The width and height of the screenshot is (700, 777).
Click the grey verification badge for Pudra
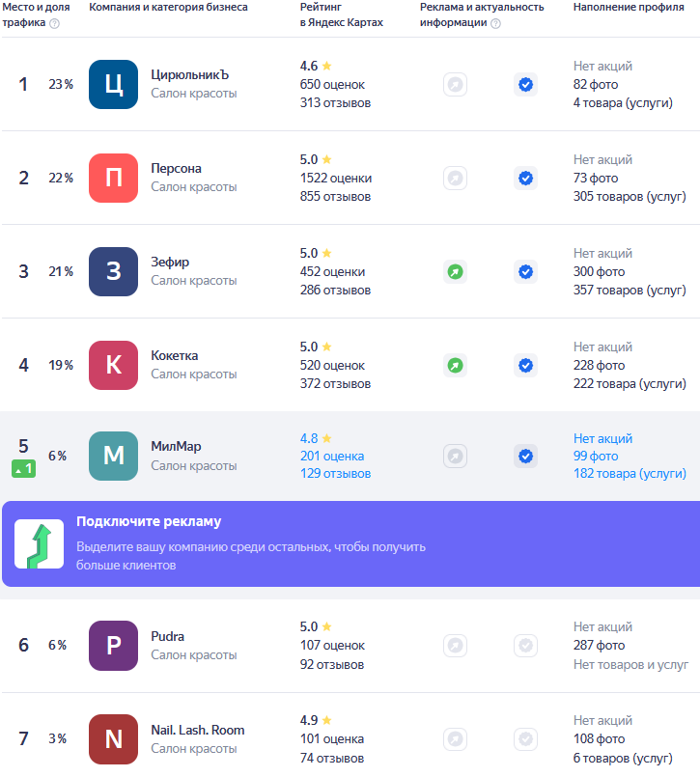click(525, 646)
